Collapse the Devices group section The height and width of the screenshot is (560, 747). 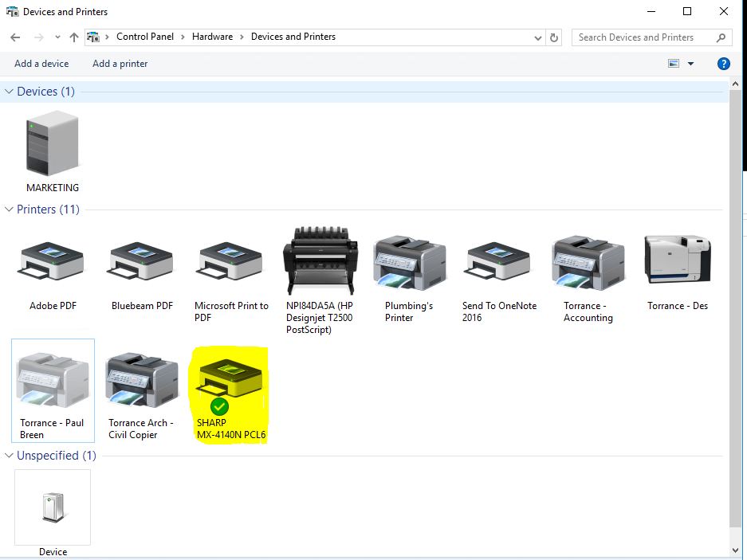pos(10,92)
